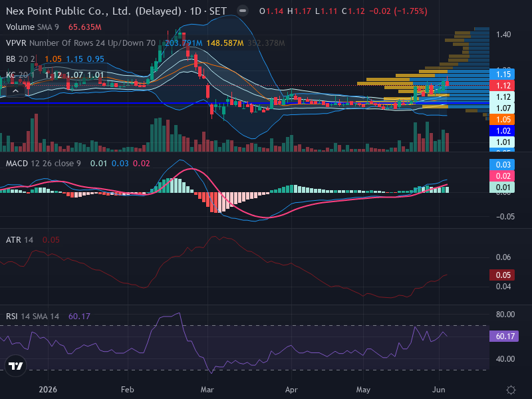The height and width of the screenshot is (399, 532).
Task: Click the market status dash icon
Action: click(x=243, y=11)
